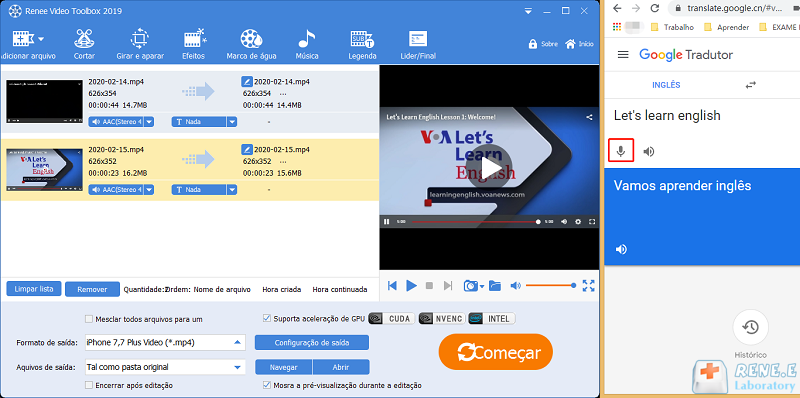The width and height of the screenshot is (800, 398).
Task: Click the Navegar button
Action: [284, 367]
